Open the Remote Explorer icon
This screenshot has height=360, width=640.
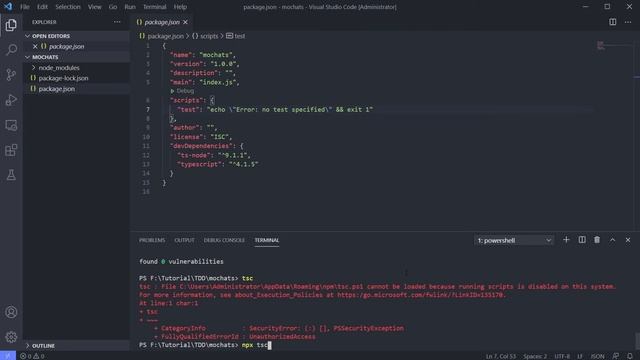click(x=11, y=125)
